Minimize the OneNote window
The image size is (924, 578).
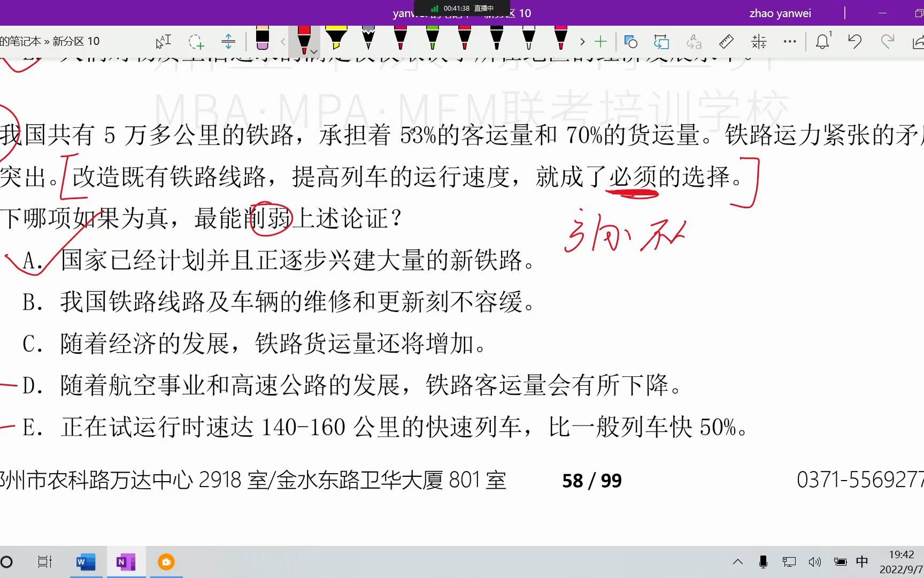pos(882,13)
